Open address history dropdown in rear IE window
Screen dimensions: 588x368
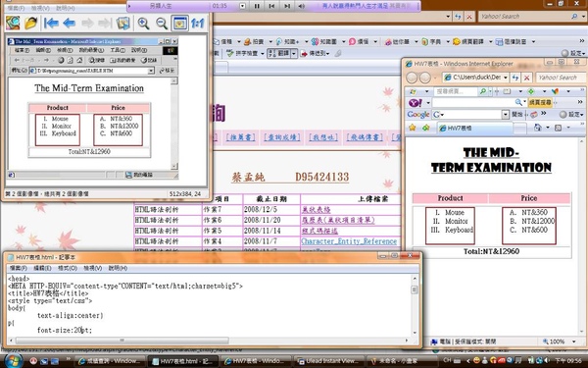pyautogui.click(x=448, y=17)
